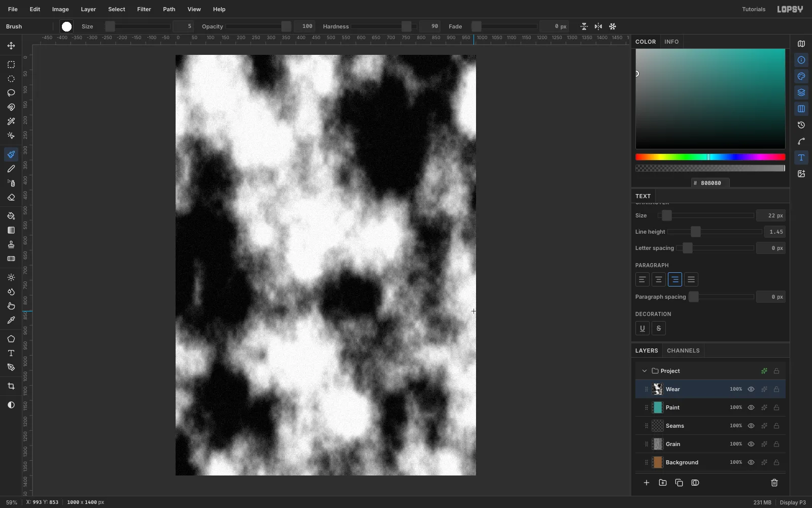The width and height of the screenshot is (812, 508).
Task: Switch to the Channels tab
Action: (683, 351)
